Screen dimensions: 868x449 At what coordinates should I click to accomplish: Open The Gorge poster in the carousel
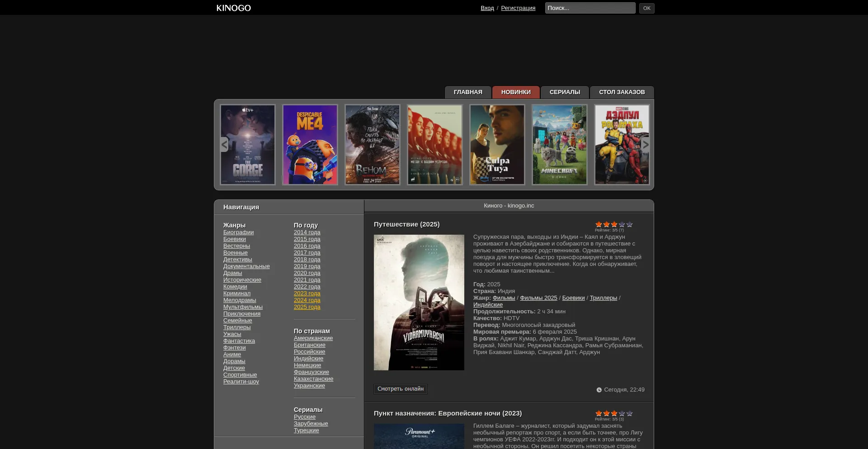pos(248,145)
